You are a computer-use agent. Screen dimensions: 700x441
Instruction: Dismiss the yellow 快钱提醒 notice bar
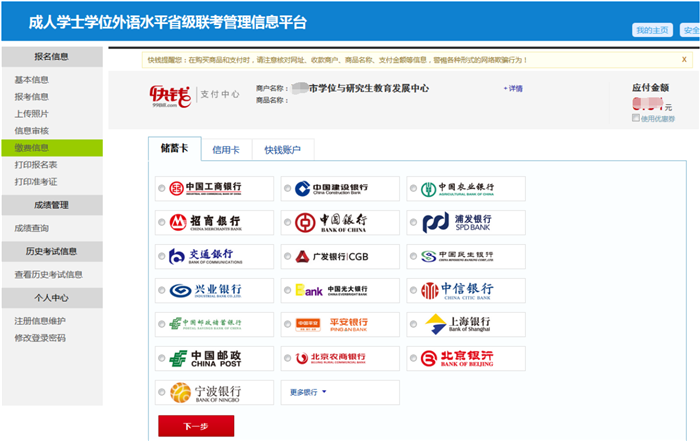tap(685, 59)
